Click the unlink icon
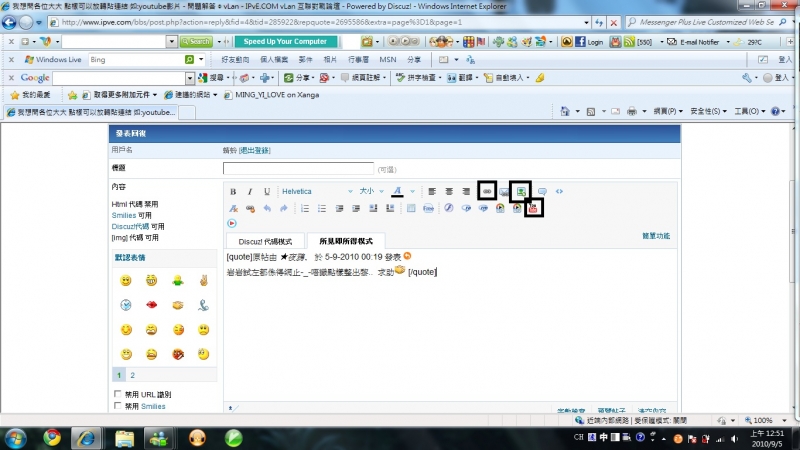 (x=250, y=208)
